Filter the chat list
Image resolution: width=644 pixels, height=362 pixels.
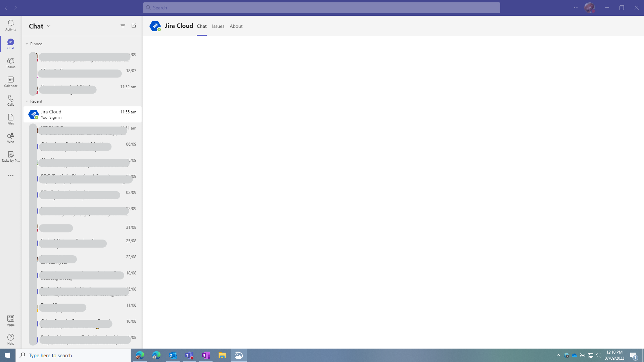tap(123, 26)
